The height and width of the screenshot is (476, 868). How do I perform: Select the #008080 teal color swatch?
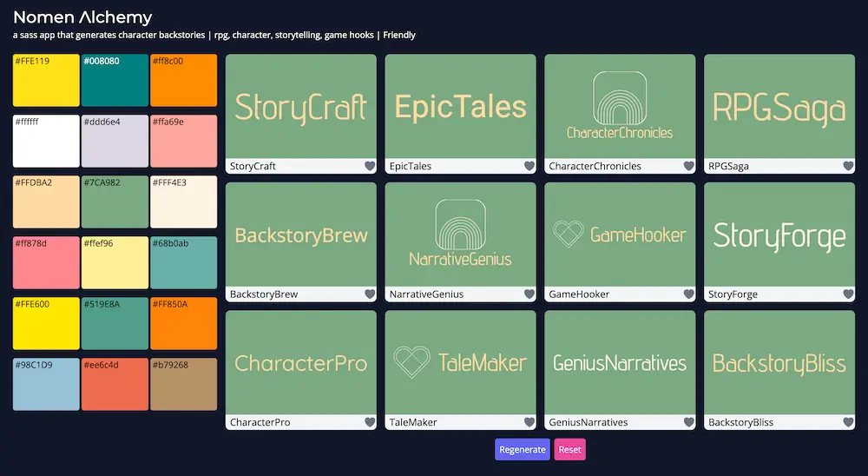pos(114,80)
